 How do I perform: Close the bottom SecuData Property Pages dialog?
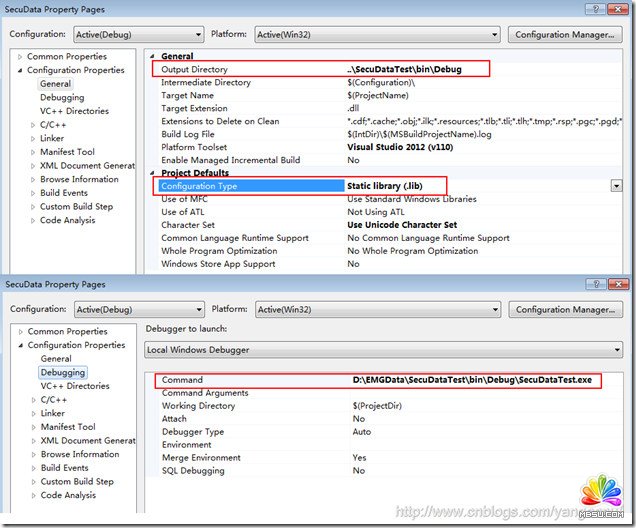[618, 284]
